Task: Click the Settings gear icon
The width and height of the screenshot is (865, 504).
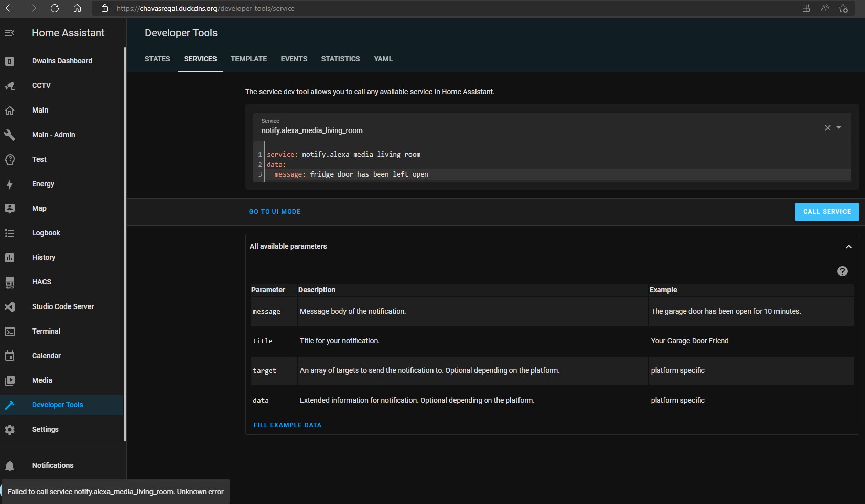Action: click(10, 429)
